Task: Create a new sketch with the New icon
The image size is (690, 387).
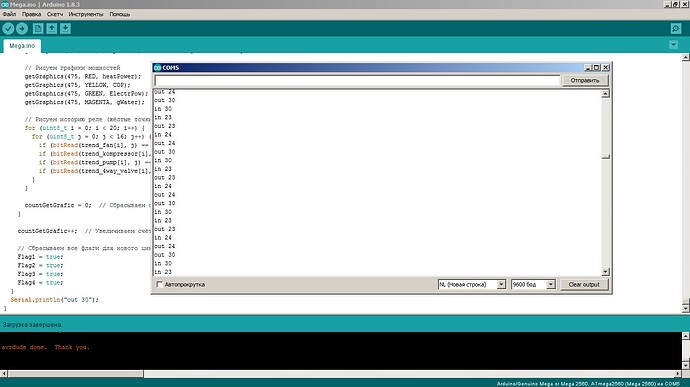Action: pyautogui.click(x=38, y=29)
